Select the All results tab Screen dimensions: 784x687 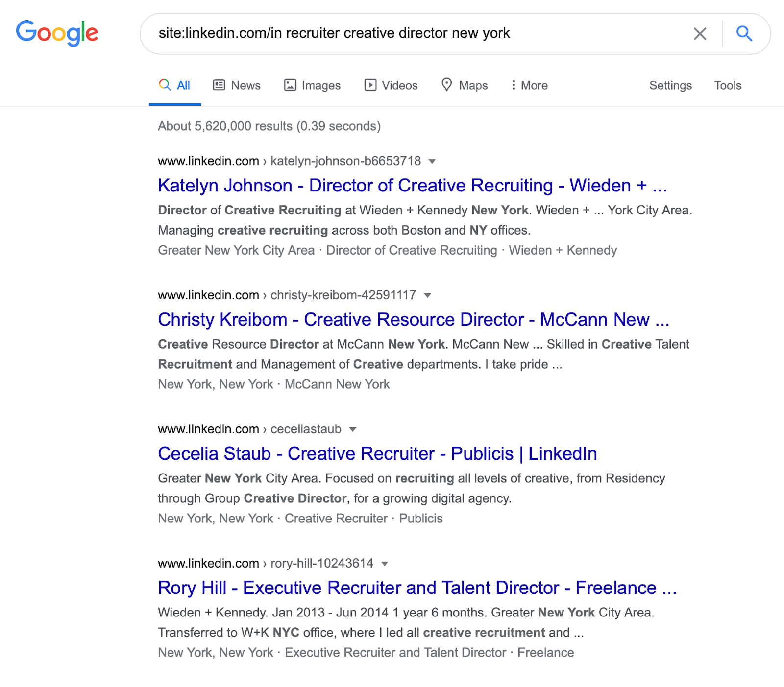(x=175, y=85)
